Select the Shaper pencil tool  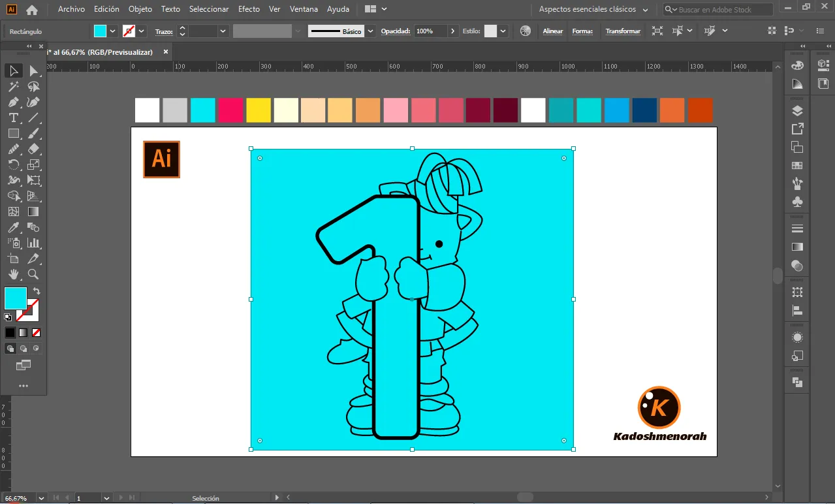tap(13, 149)
